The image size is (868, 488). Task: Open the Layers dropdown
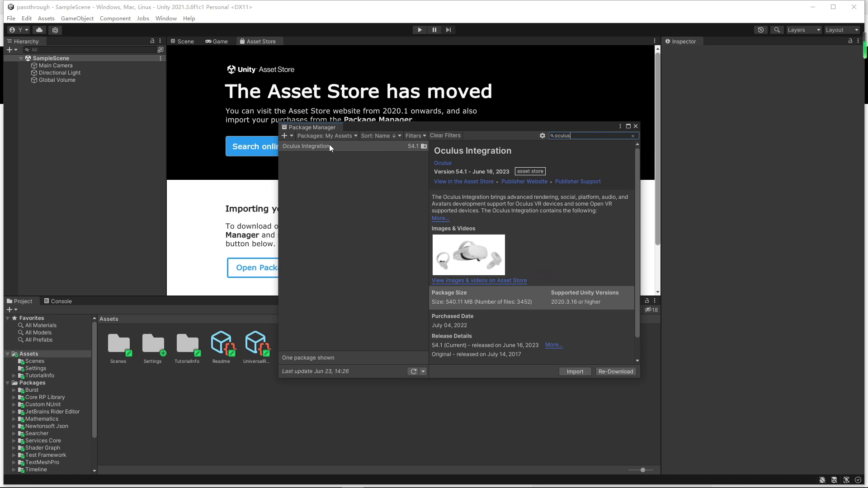803,30
